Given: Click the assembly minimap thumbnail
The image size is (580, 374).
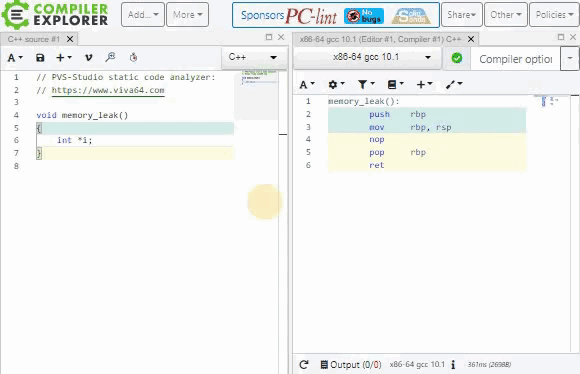Looking at the screenshot, I should (x=550, y=101).
